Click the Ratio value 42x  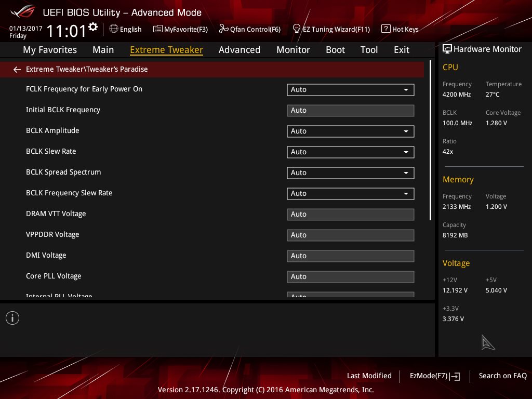click(448, 152)
